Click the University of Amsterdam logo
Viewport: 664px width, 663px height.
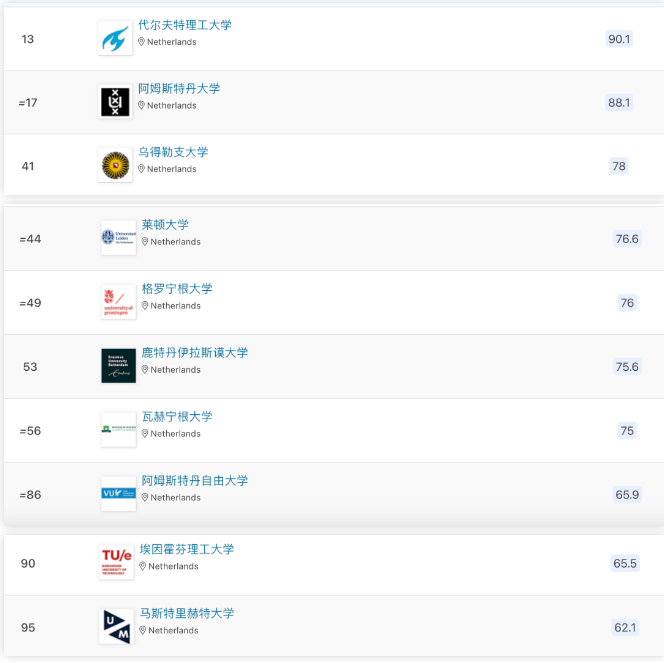point(115,102)
